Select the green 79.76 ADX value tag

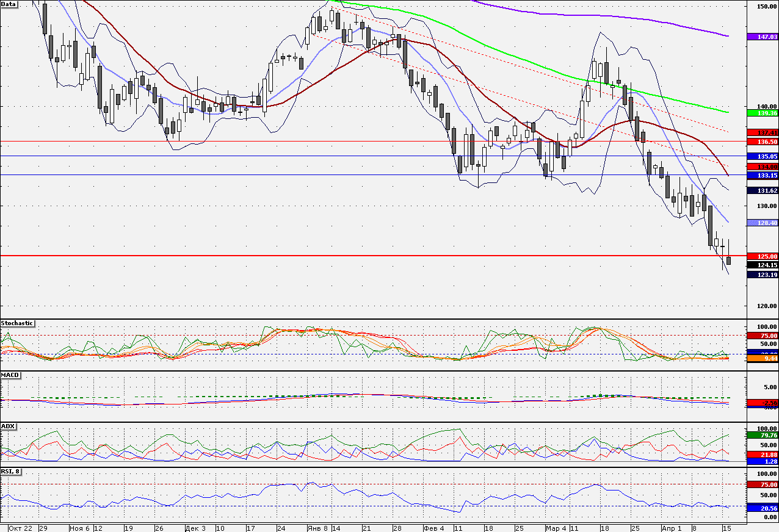point(762,435)
